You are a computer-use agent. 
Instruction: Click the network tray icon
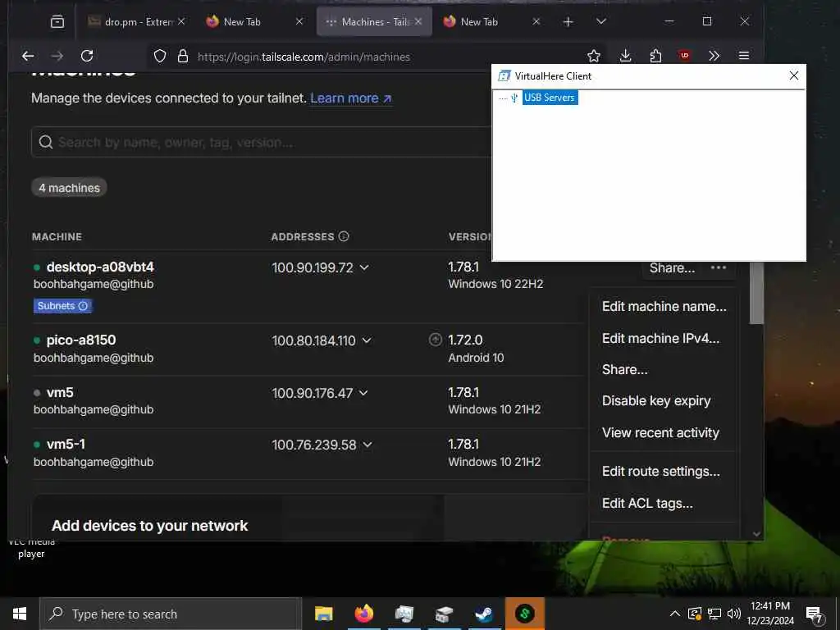[714, 614]
